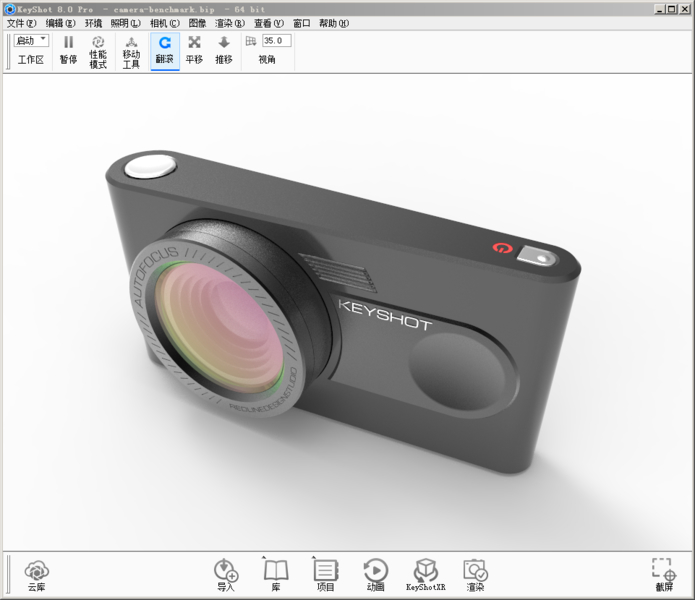Select the 推移 (Dolly) camera tool
The image size is (695, 600).
(224, 51)
